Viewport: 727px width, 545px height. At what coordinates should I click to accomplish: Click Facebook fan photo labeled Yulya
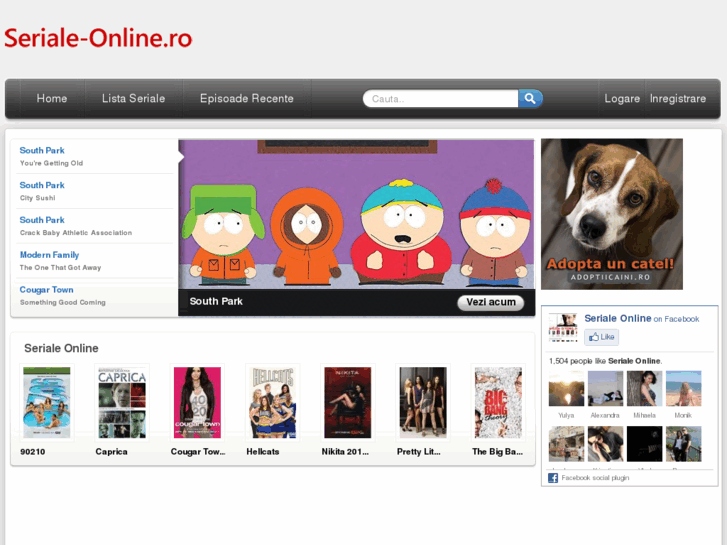(x=566, y=389)
